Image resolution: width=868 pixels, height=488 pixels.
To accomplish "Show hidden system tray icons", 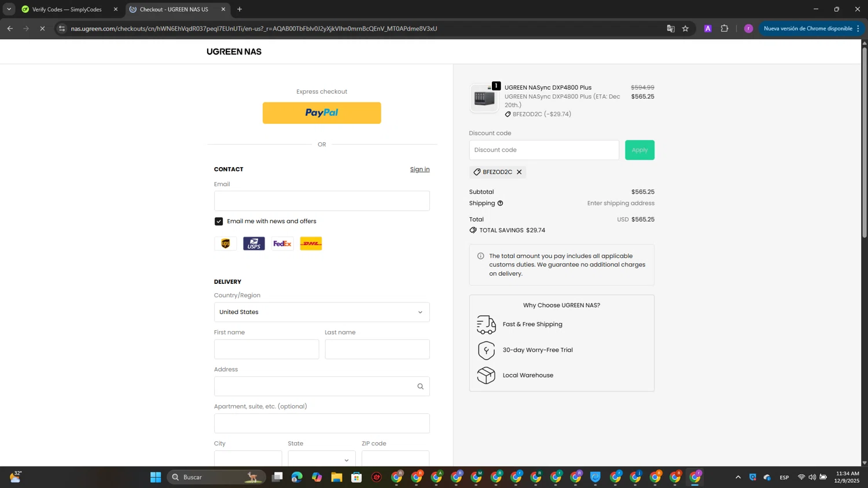I will tap(738, 477).
